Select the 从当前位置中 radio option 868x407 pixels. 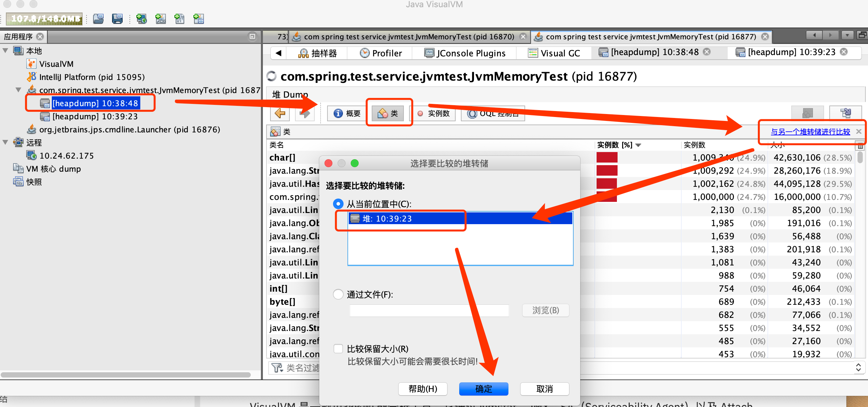338,204
